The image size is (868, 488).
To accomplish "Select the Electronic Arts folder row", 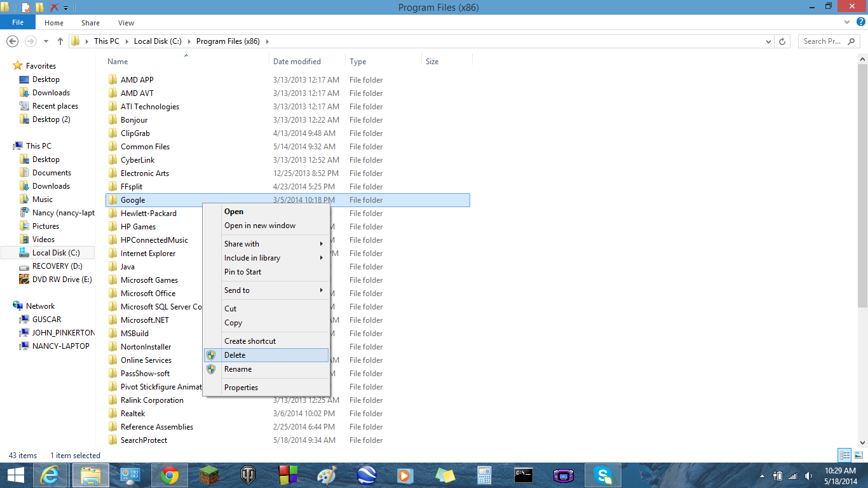I will click(x=288, y=173).
